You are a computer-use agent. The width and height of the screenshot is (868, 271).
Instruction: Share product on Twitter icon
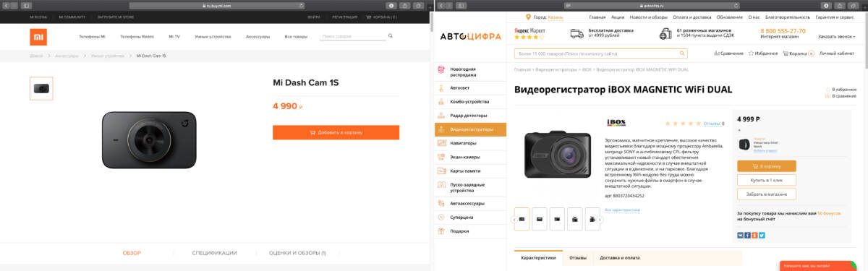(762, 235)
